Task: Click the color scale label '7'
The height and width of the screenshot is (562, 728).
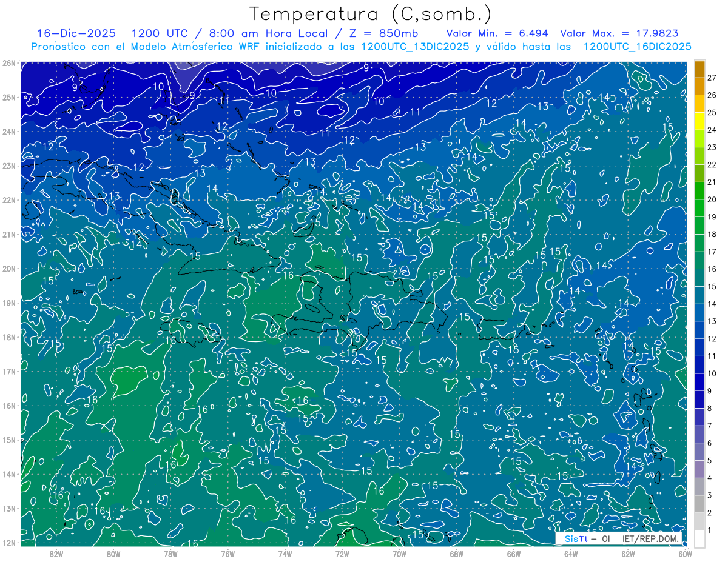Action: point(710,426)
